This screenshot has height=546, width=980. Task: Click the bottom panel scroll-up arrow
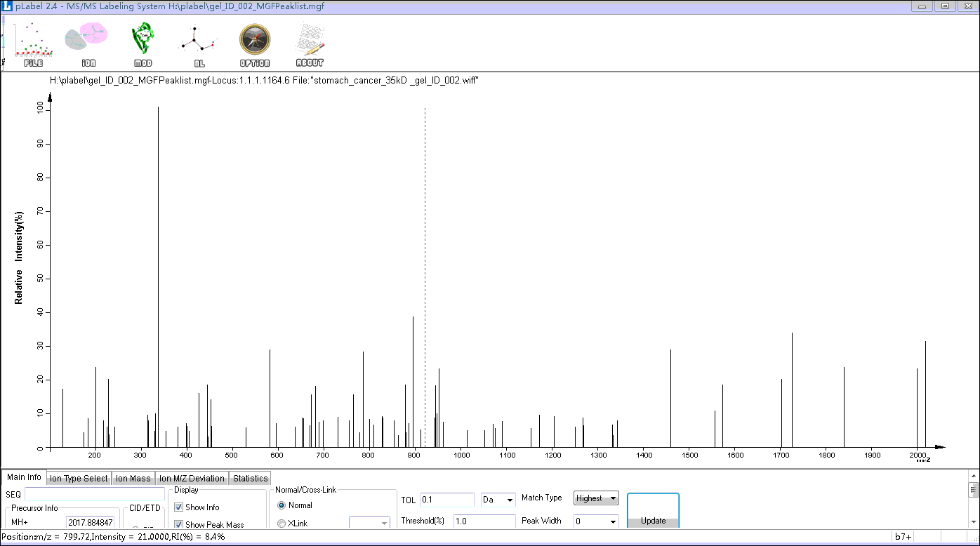coord(973,475)
